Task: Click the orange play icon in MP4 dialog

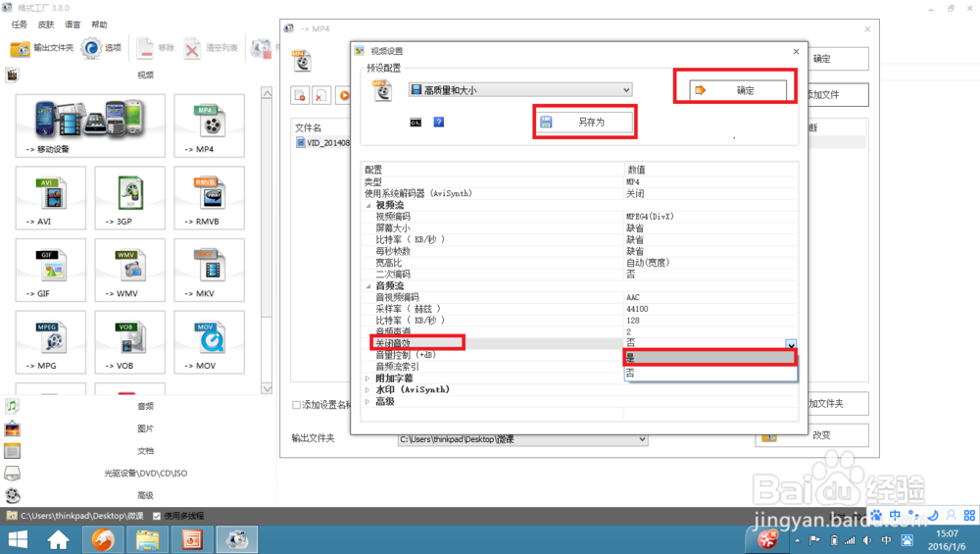Action: [x=343, y=96]
